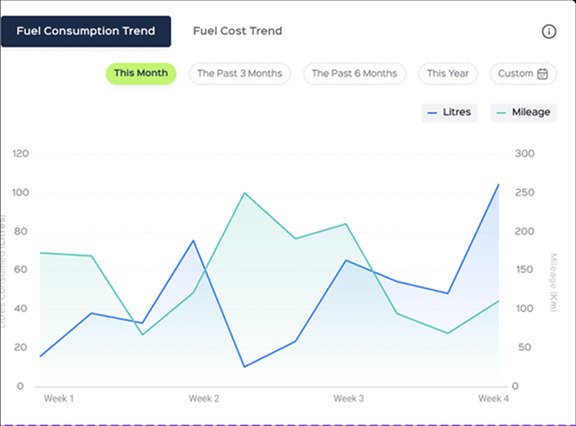Screen dimensions: 576x426
Task: Click the 120 value on left axis
Action: 21,154
